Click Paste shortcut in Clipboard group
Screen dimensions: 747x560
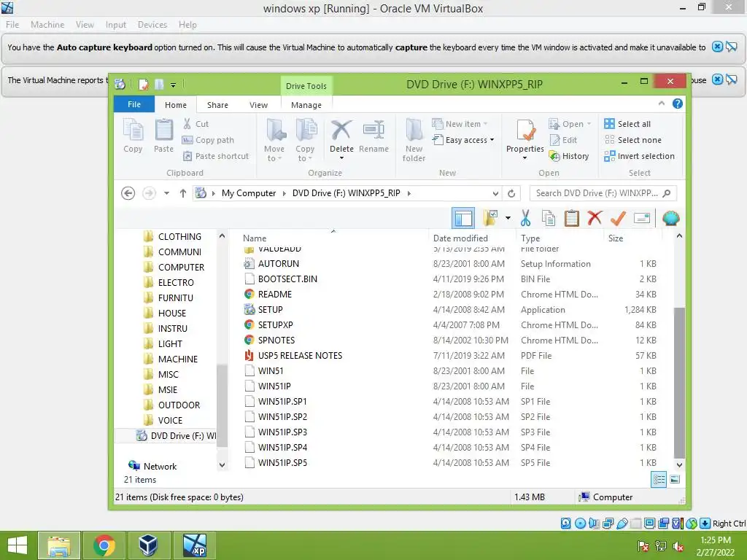pos(216,156)
